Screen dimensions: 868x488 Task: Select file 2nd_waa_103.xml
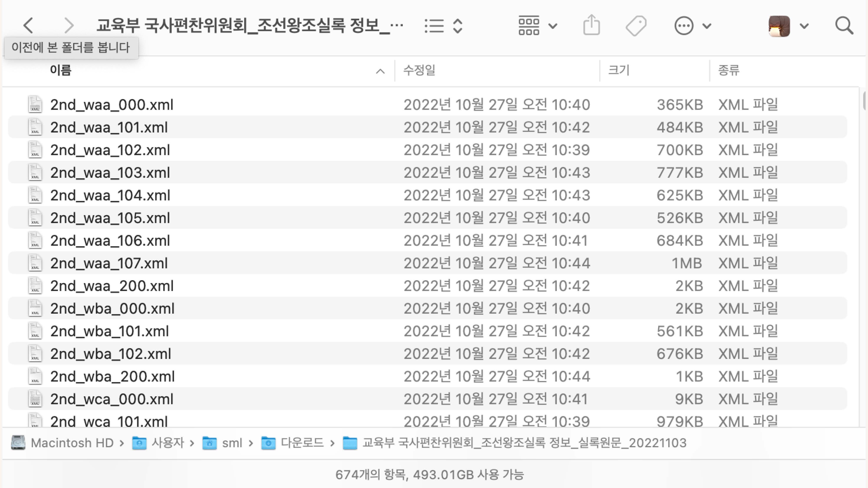click(110, 172)
